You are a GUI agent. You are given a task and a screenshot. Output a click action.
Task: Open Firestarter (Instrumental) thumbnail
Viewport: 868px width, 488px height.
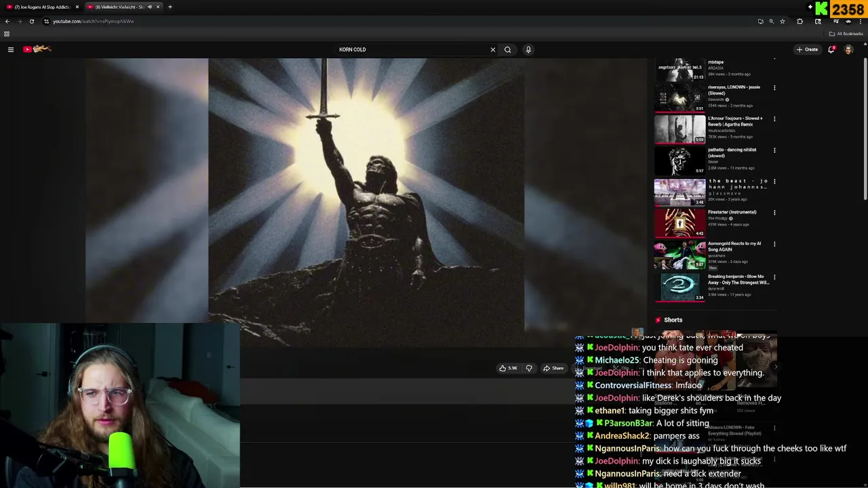679,223
